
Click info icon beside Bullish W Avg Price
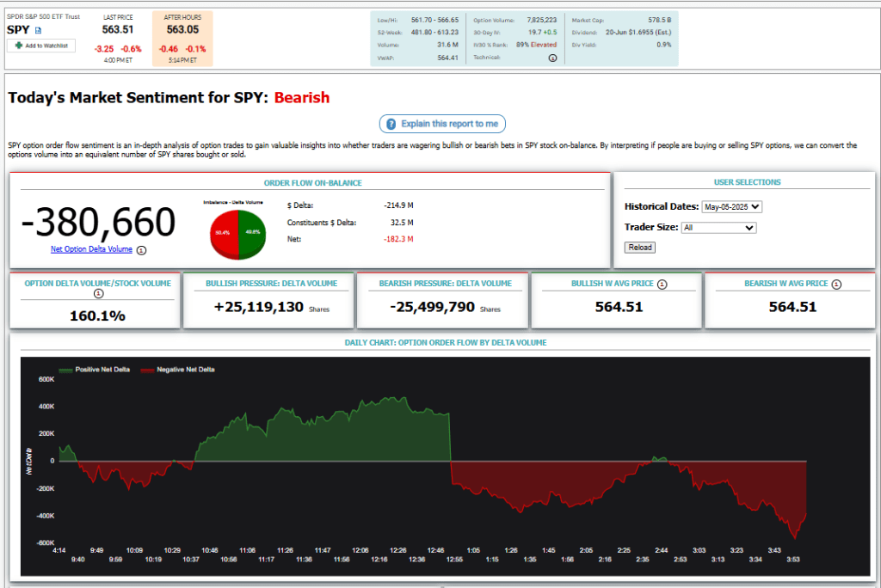coord(662,285)
